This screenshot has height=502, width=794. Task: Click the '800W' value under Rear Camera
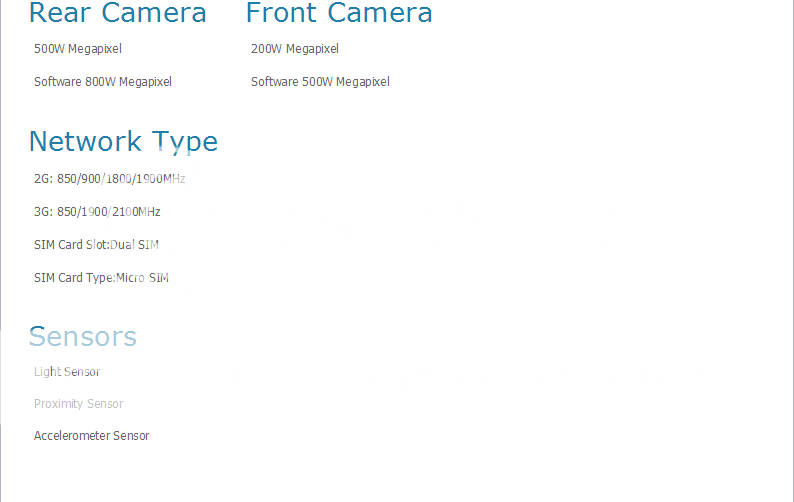tap(101, 82)
